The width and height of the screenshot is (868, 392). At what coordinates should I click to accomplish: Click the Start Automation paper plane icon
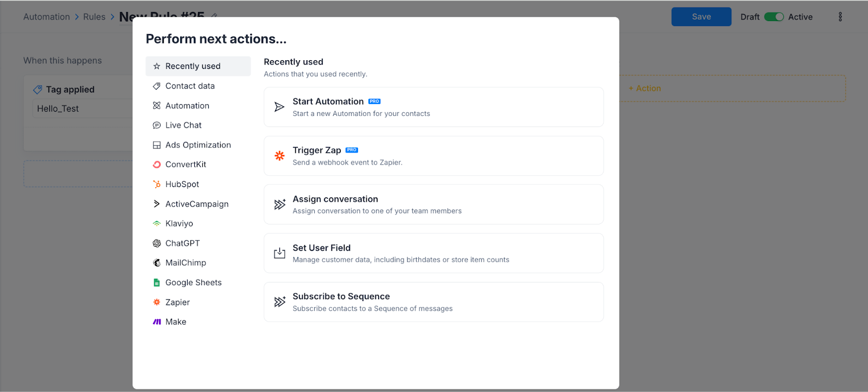(x=279, y=107)
